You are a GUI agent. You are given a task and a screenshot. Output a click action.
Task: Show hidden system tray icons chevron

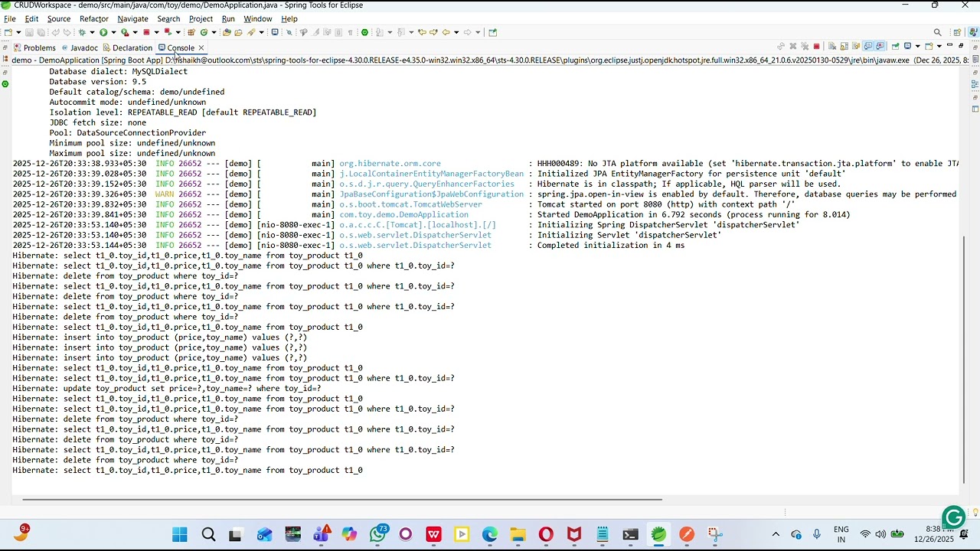776,534
